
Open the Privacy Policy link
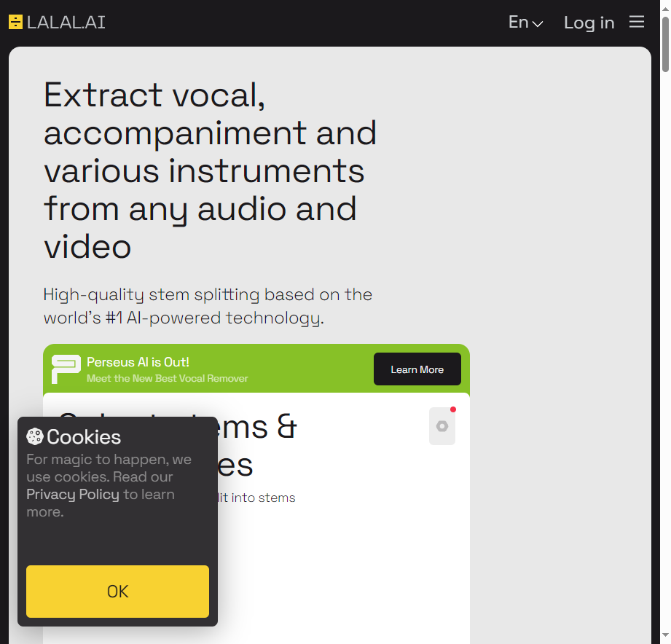coord(73,494)
